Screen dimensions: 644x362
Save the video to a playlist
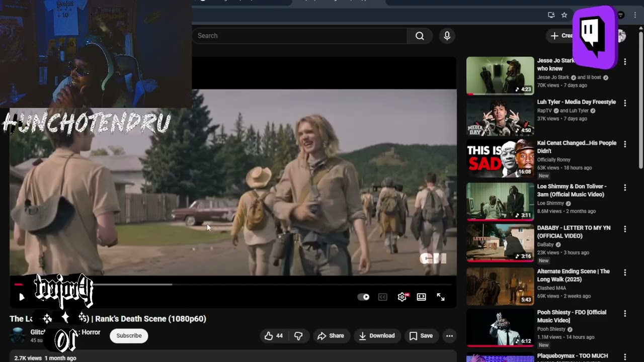click(421, 336)
